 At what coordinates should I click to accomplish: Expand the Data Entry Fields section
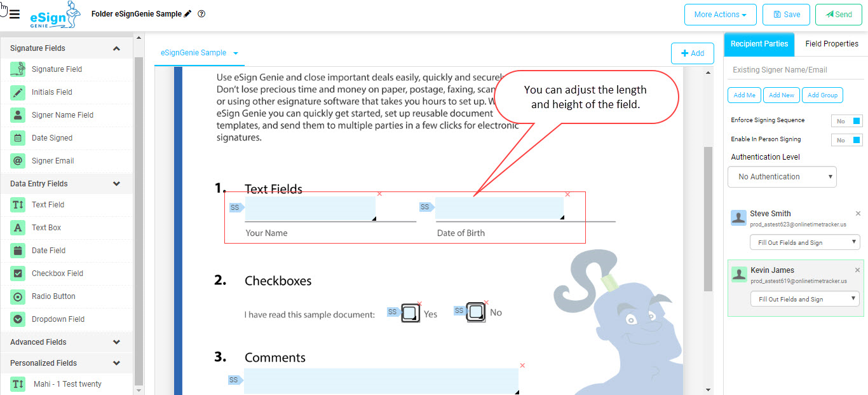pyautogui.click(x=116, y=184)
